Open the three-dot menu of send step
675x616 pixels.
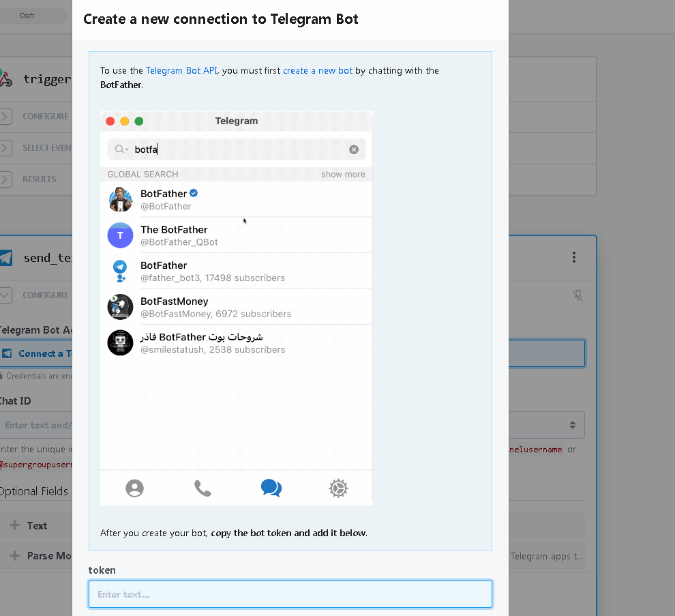click(x=574, y=257)
